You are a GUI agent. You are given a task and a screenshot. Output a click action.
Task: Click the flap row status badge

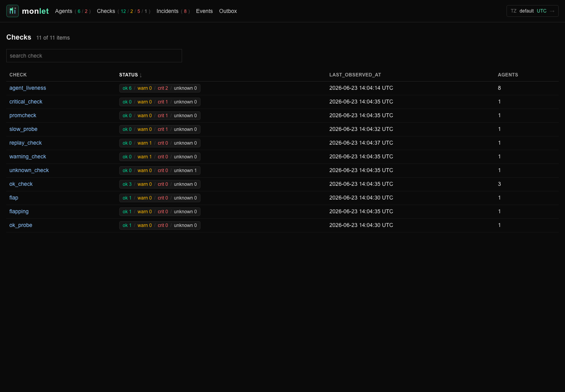pyautogui.click(x=160, y=198)
